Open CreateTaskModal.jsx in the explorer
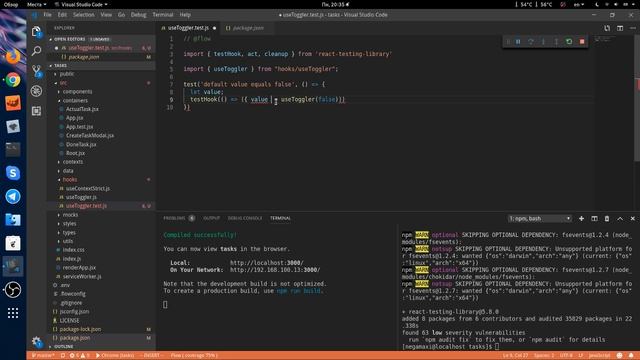This screenshot has height=360, width=640. click(90, 136)
